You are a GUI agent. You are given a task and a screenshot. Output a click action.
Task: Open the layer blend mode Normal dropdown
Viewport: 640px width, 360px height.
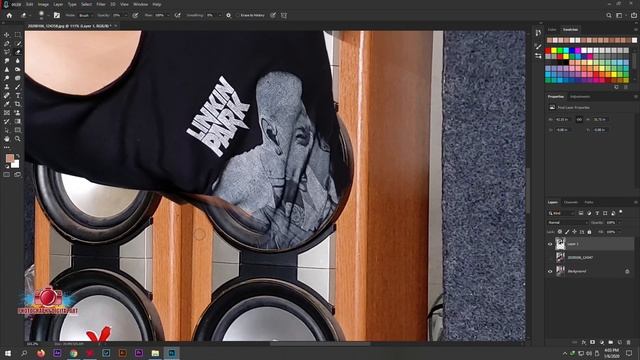coord(567,222)
